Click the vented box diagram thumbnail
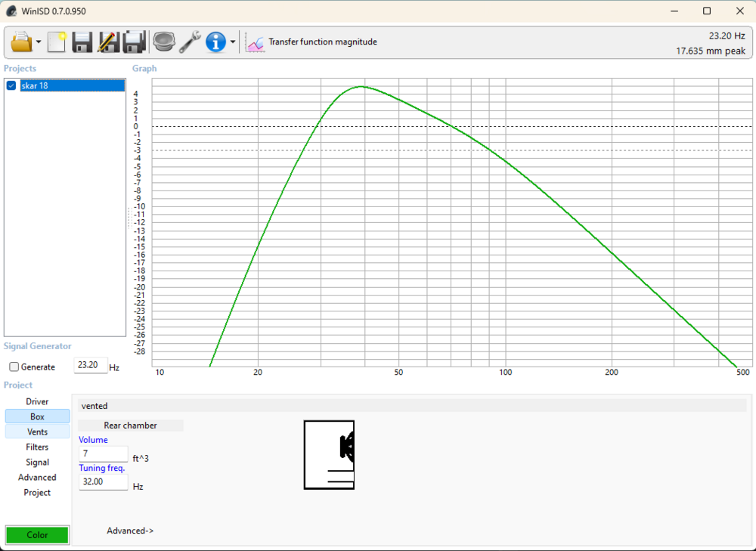This screenshot has height=551, width=756. tap(330, 455)
